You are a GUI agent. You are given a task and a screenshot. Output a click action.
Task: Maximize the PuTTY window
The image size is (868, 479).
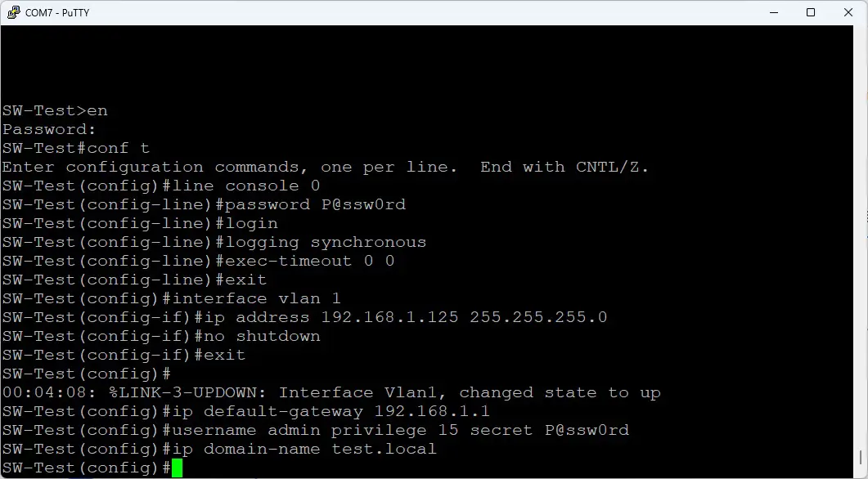811,12
